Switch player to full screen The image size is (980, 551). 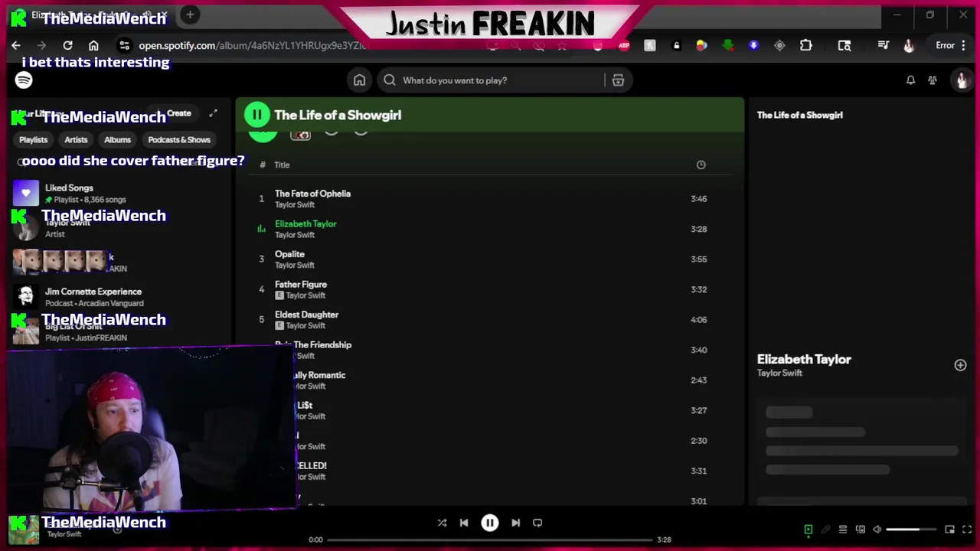click(967, 530)
